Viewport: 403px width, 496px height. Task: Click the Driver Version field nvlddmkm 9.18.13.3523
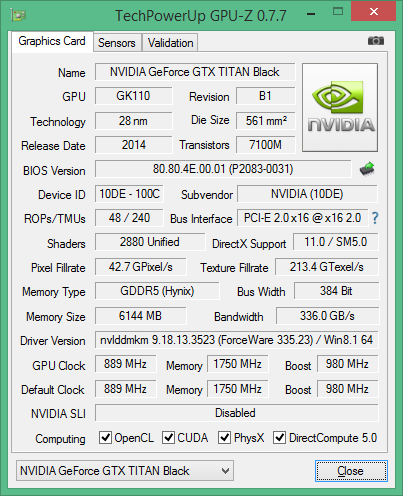point(237,340)
